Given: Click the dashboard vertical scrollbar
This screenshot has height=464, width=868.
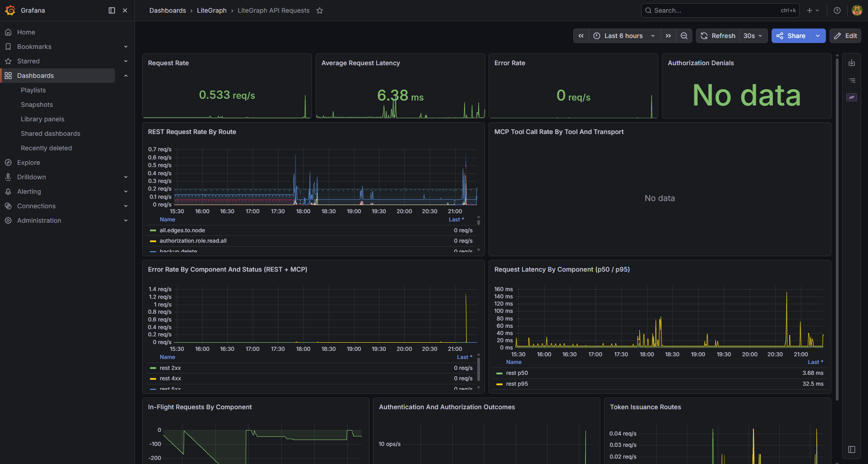Looking at the screenshot, I should click(837, 229).
